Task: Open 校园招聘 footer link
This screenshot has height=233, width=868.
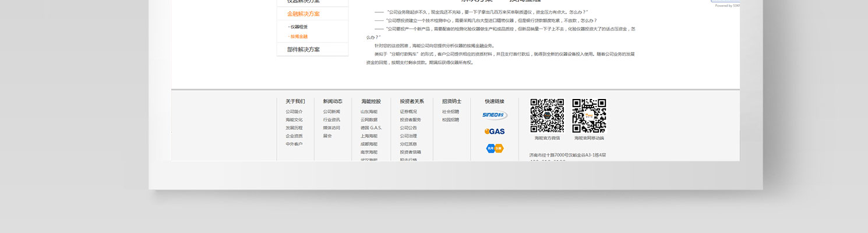Action: [450, 120]
